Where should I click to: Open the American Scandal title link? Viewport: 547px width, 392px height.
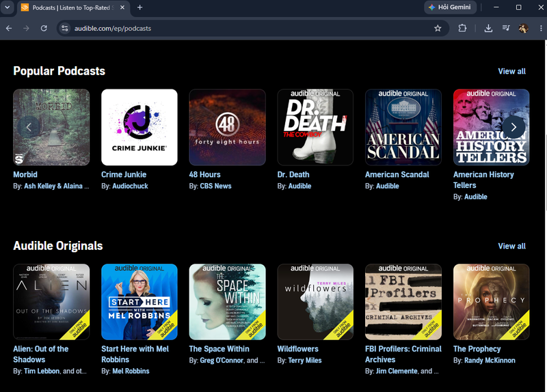coord(397,175)
